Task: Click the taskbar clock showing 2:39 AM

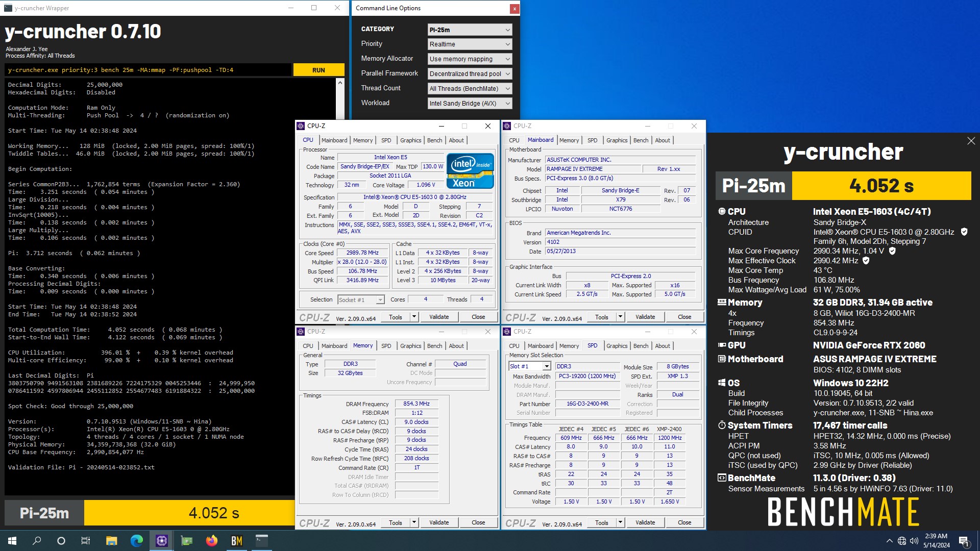Action: (936, 541)
